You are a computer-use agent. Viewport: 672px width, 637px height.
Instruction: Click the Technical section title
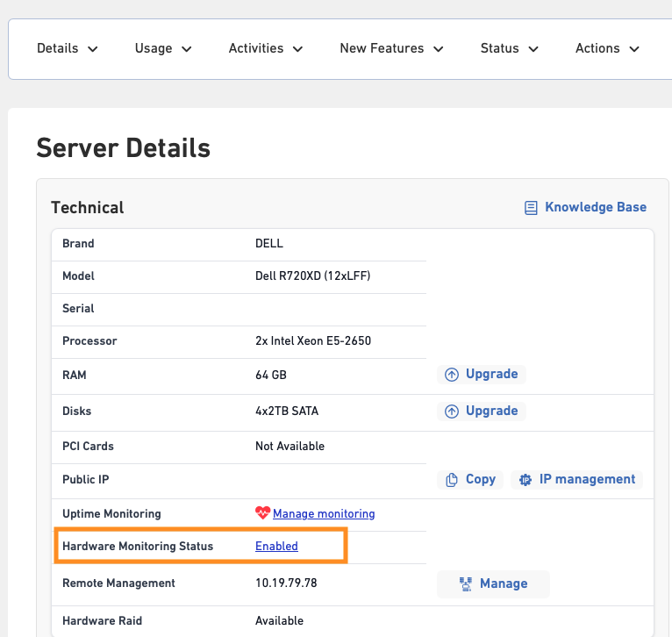(88, 207)
